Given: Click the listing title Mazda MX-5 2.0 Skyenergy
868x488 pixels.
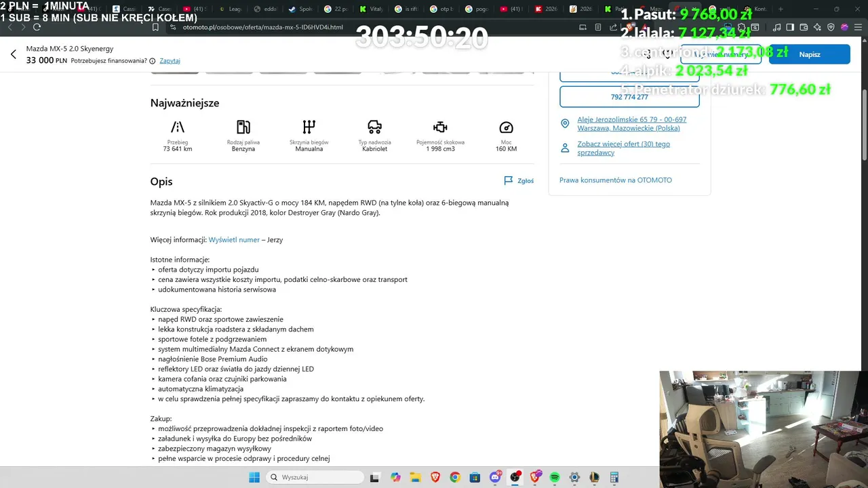Looking at the screenshot, I should tap(70, 49).
